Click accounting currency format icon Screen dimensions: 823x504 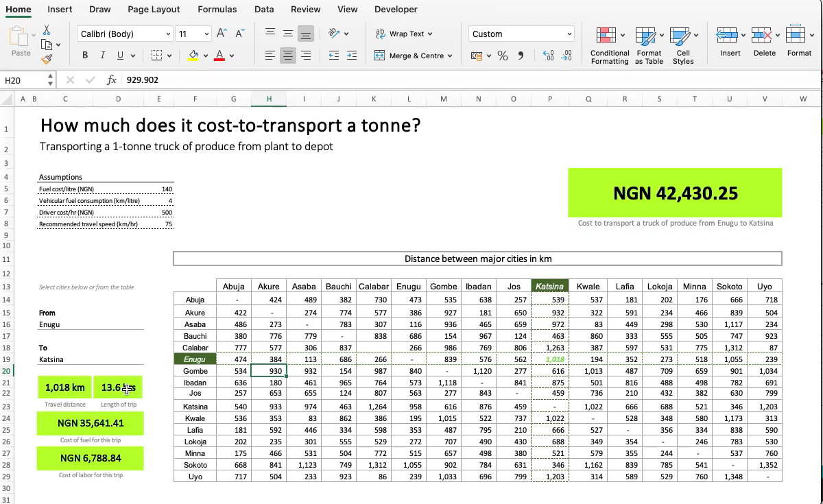point(477,56)
